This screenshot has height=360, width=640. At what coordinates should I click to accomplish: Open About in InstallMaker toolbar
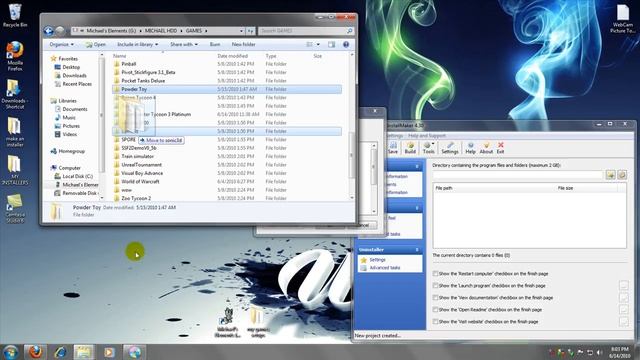(486, 148)
